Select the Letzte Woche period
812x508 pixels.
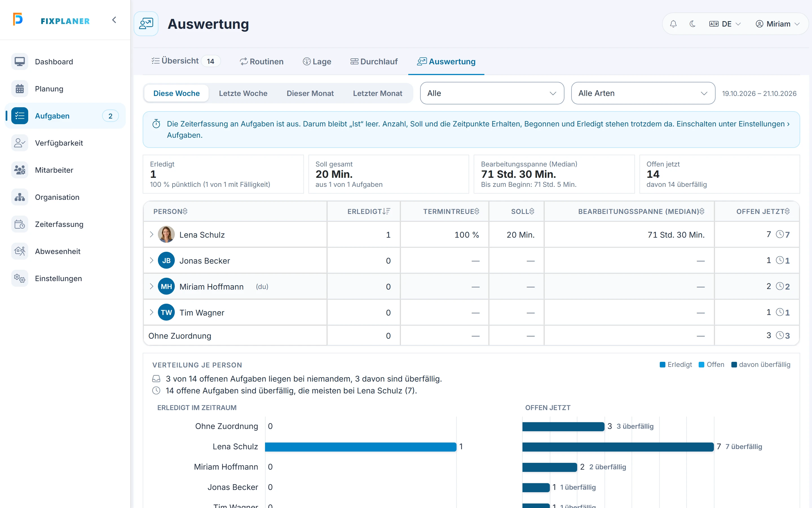click(x=243, y=93)
